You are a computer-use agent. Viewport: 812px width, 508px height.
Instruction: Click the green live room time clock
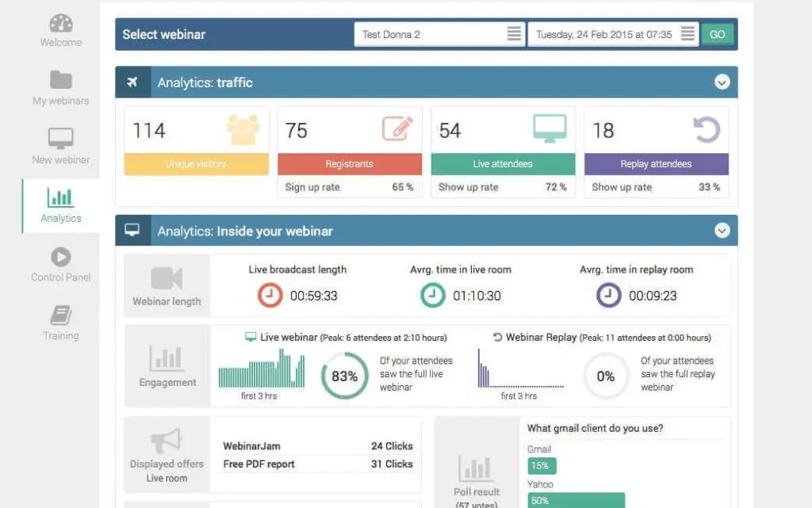432,296
